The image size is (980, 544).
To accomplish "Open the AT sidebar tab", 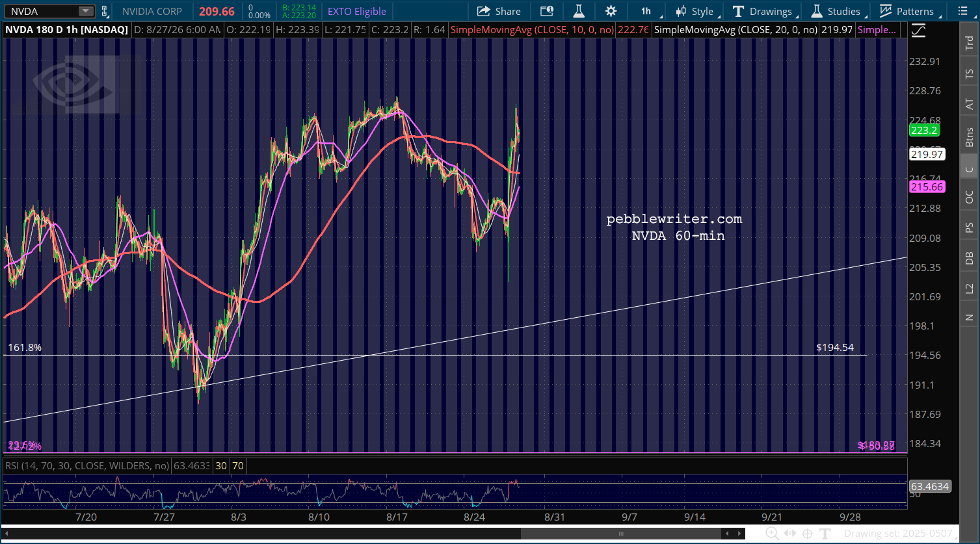I will tap(969, 104).
